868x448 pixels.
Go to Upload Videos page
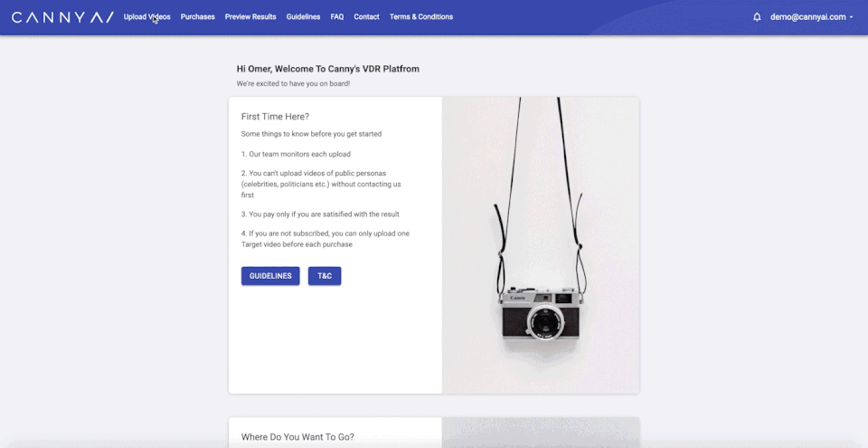pos(146,17)
